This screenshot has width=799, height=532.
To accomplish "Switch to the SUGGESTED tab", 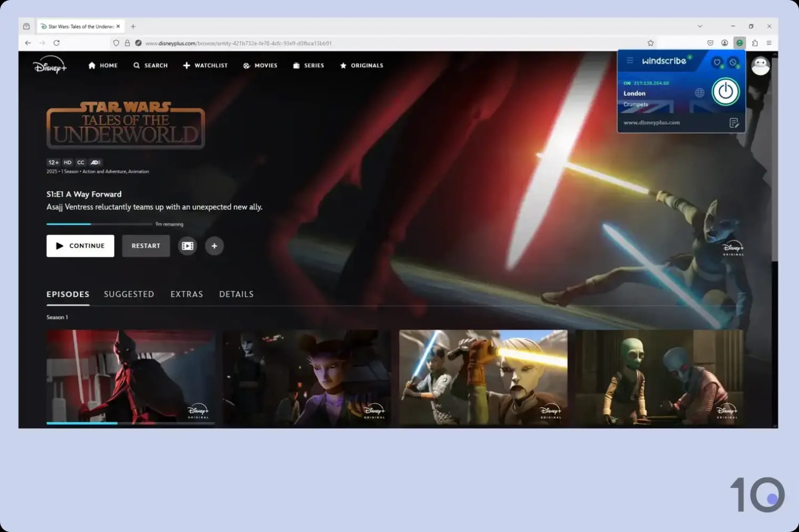I will pos(129,294).
